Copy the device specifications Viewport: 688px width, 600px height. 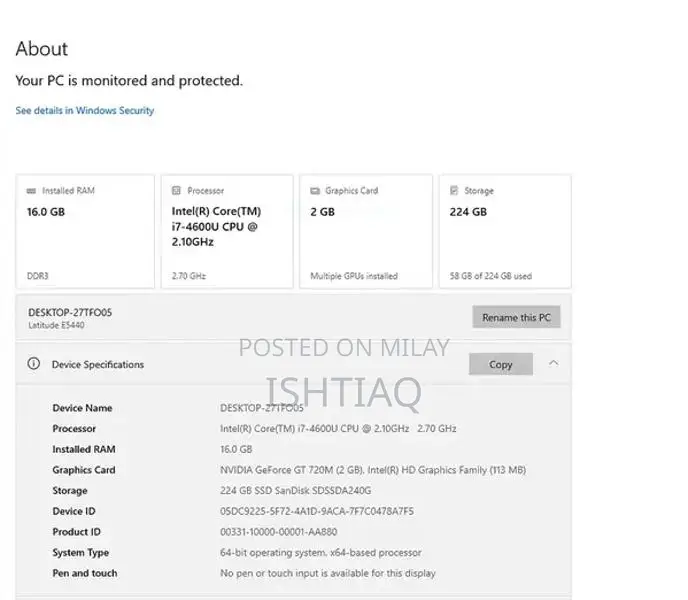[501, 364]
